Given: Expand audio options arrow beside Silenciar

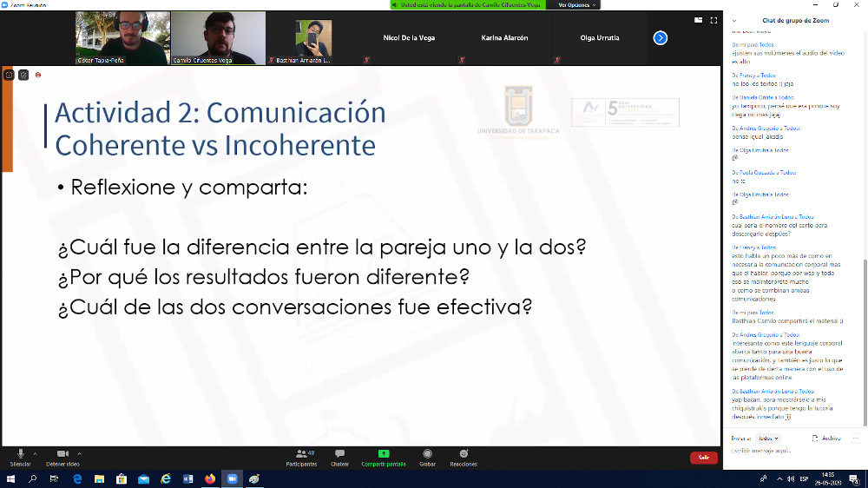Looking at the screenshot, I should [x=36, y=453].
